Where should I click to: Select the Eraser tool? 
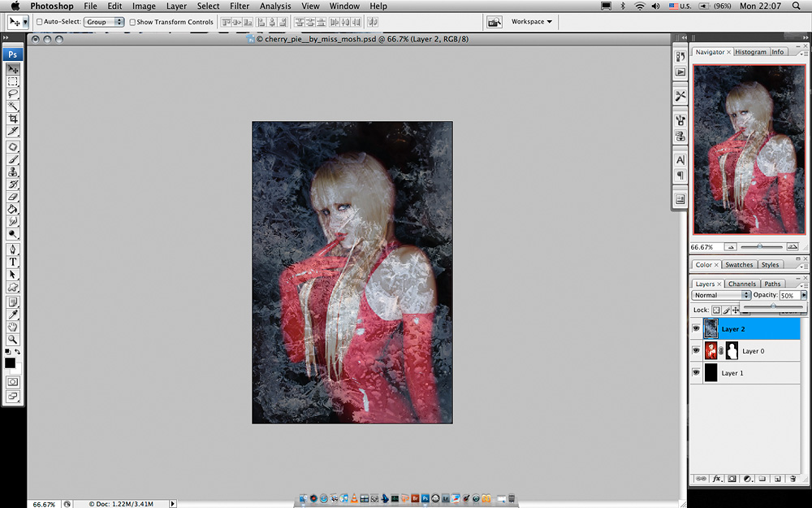tap(13, 197)
